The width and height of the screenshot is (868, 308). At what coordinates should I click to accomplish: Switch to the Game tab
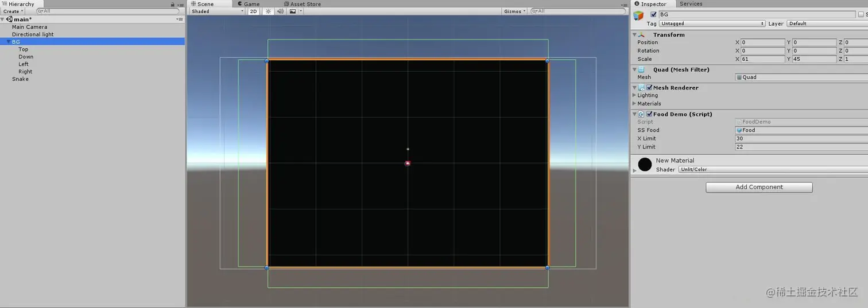[x=248, y=4]
